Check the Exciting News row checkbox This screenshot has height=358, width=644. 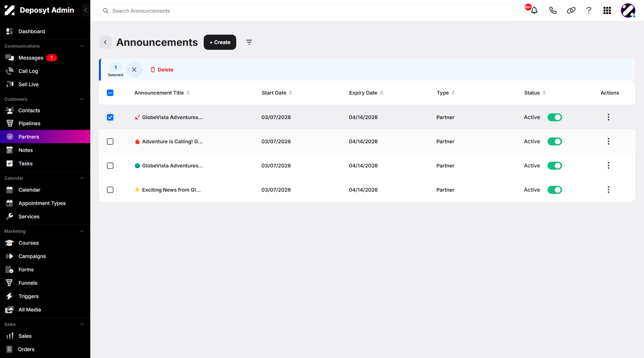[110, 190]
